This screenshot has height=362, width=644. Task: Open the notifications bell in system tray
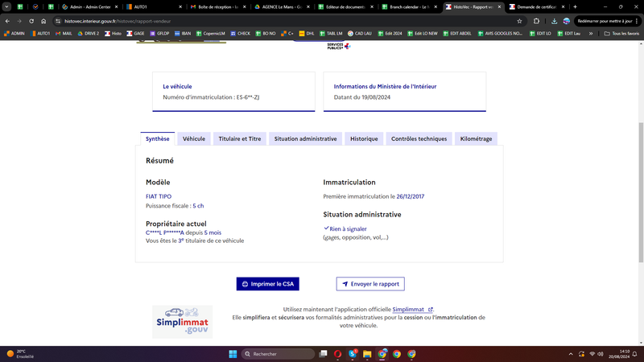634,354
